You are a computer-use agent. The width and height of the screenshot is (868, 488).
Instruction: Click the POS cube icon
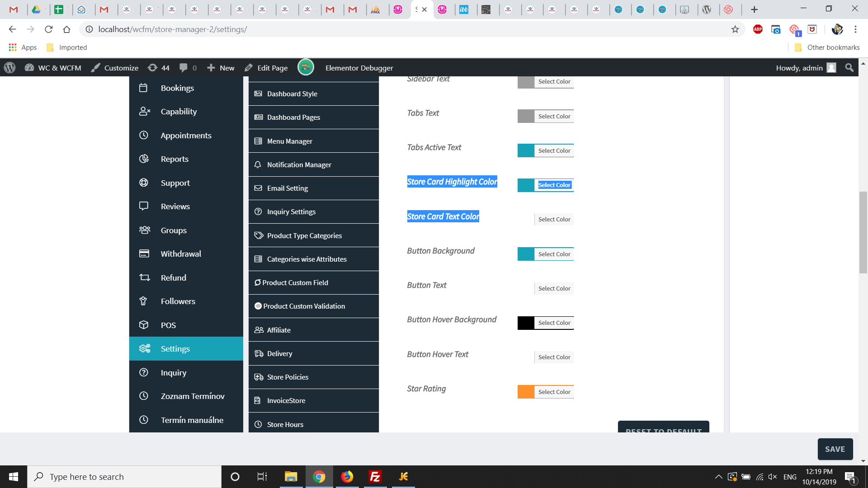tap(144, 325)
